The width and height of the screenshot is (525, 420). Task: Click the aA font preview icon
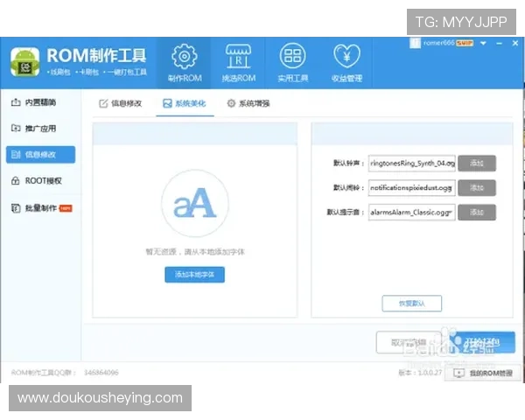click(x=195, y=203)
